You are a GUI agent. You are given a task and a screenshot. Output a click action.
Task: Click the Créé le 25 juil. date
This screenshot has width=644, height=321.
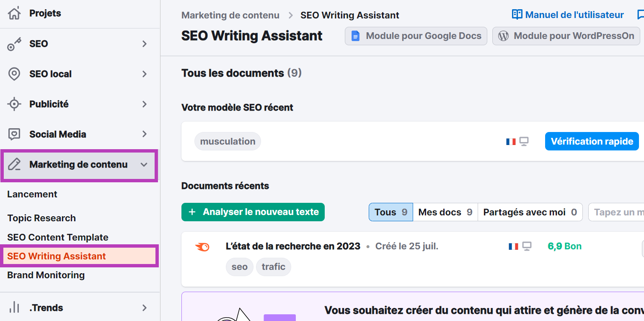pos(407,246)
